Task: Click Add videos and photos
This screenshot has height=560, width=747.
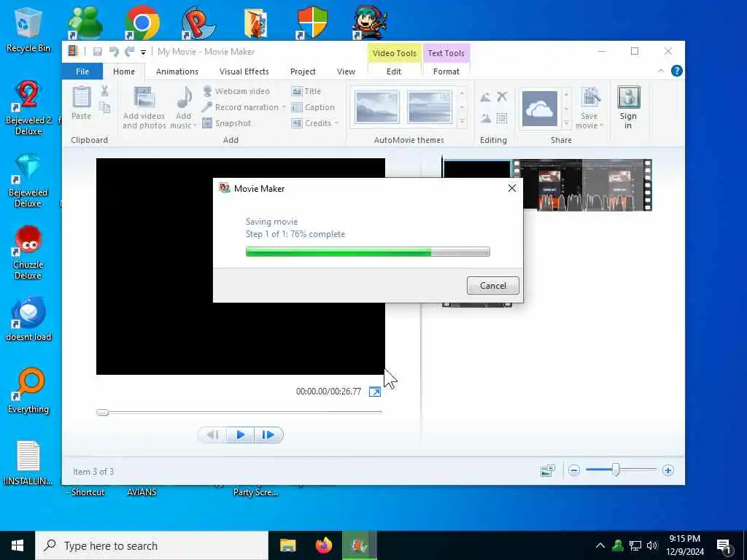Action: point(144,108)
